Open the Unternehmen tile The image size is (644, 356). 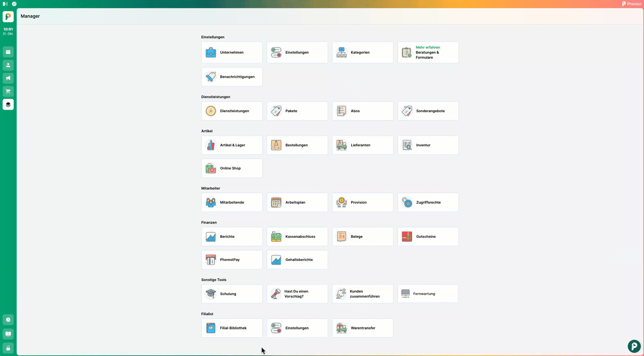click(232, 52)
